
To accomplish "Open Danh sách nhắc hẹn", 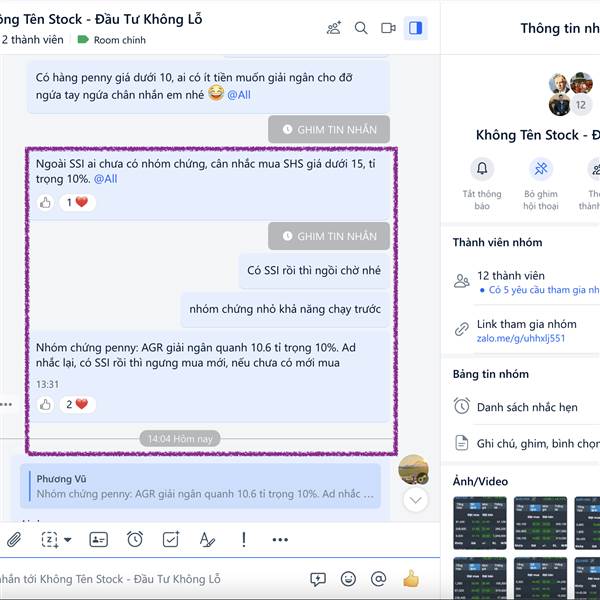I will 526,407.
